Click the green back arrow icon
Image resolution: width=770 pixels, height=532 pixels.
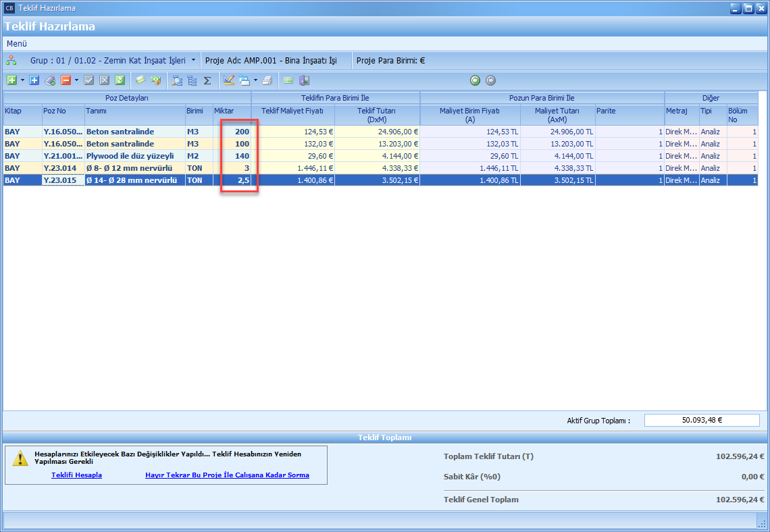click(x=476, y=80)
